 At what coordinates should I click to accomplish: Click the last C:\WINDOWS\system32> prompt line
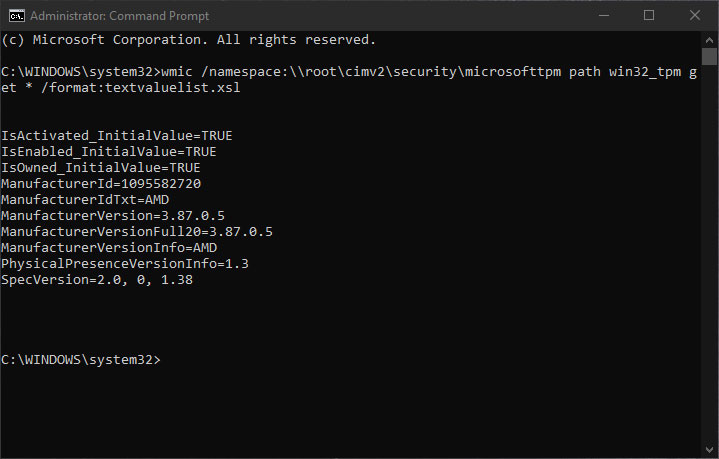click(81, 360)
